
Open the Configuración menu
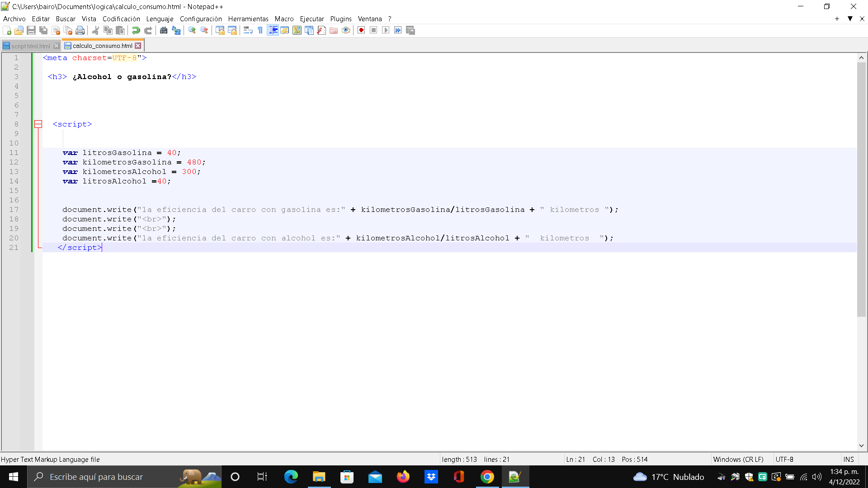coord(201,19)
